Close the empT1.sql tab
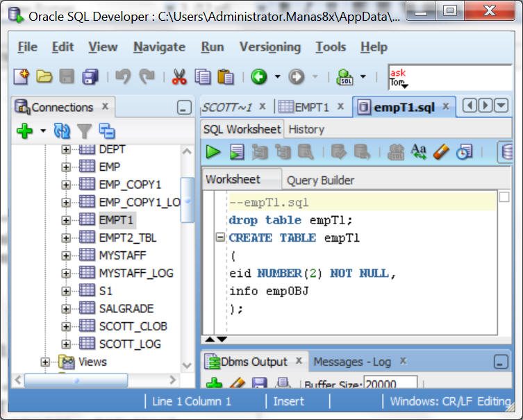Viewport: 523px width, 420px height. click(x=446, y=106)
